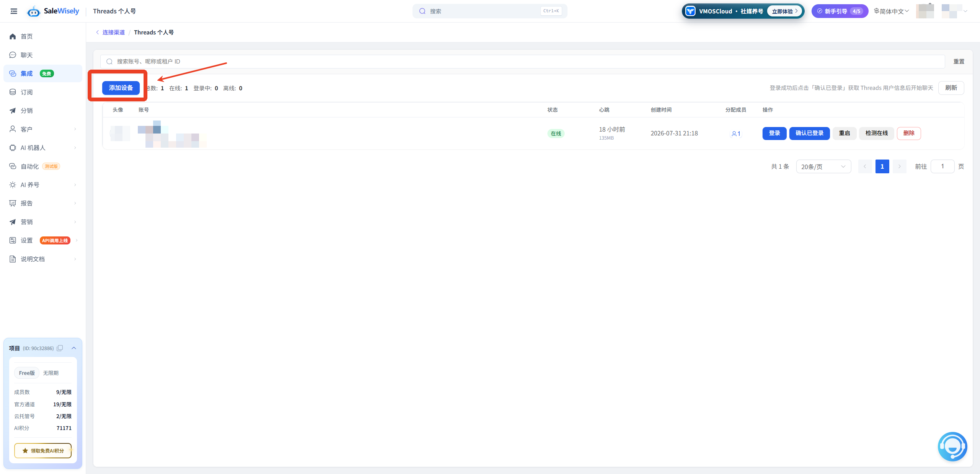Focus the global 搜索 search box
Screen dimensions: 980x474
pyautogui.click(x=490, y=11)
